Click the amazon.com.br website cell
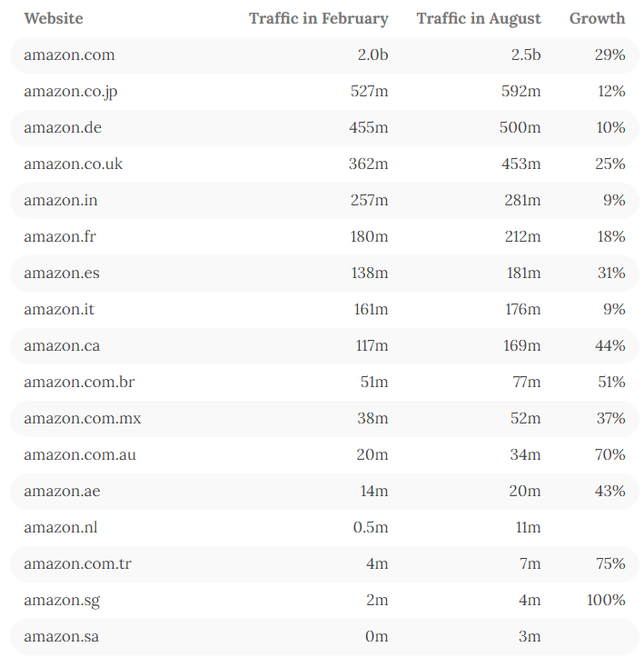The image size is (644, 667). pyautogui.click(x=79, y=382)
